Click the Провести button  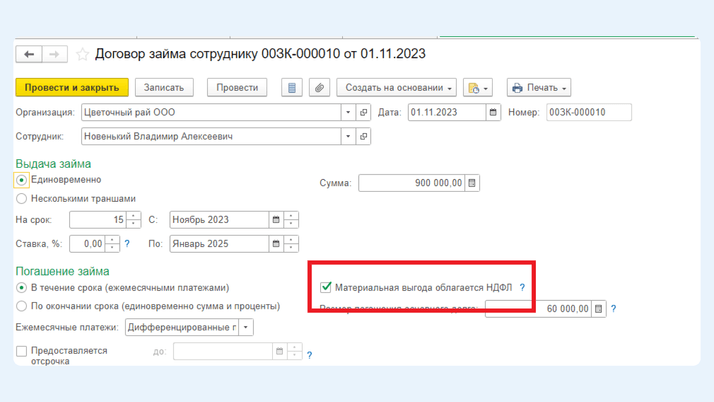coord(237,87)
